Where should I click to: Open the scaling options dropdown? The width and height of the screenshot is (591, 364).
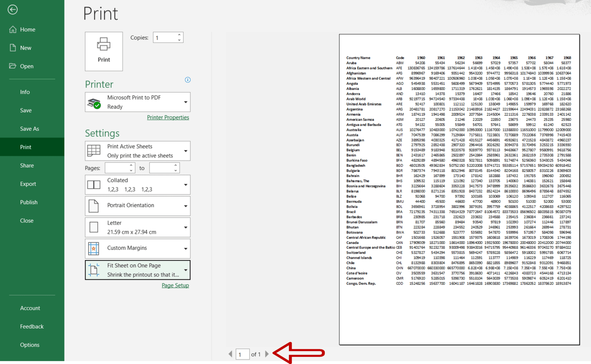click(185, 269)
